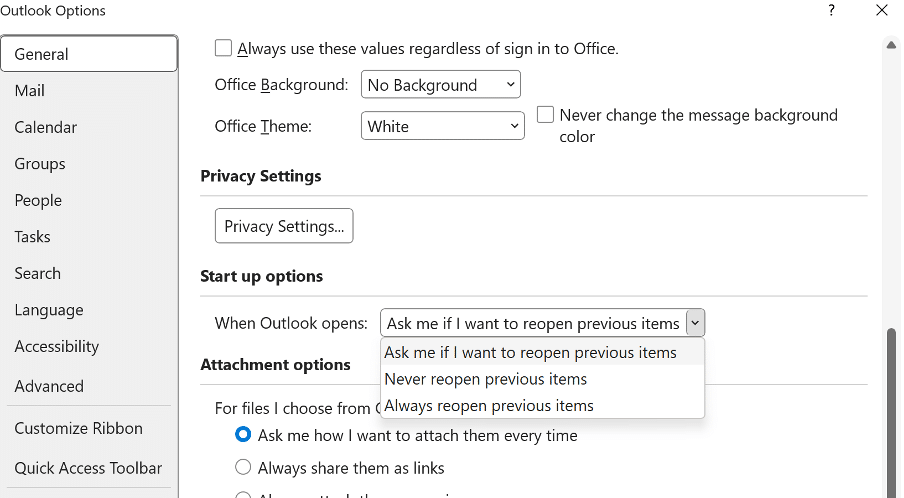Open the Advanced options category
This screenshot has height=498, width=904.
tap(89, 386)
